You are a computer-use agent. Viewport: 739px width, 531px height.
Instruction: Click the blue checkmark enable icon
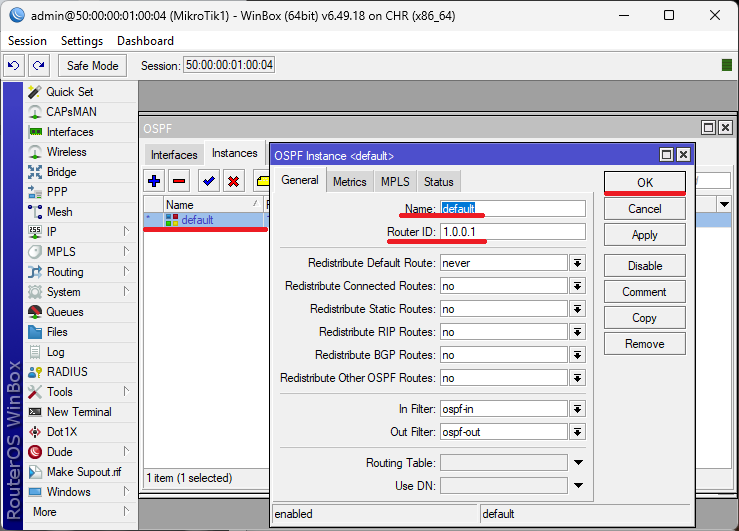click(209, 181)
